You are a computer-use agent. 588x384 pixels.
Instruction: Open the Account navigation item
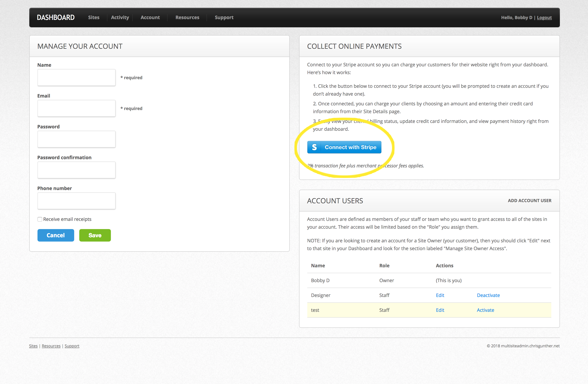[150, 18]
